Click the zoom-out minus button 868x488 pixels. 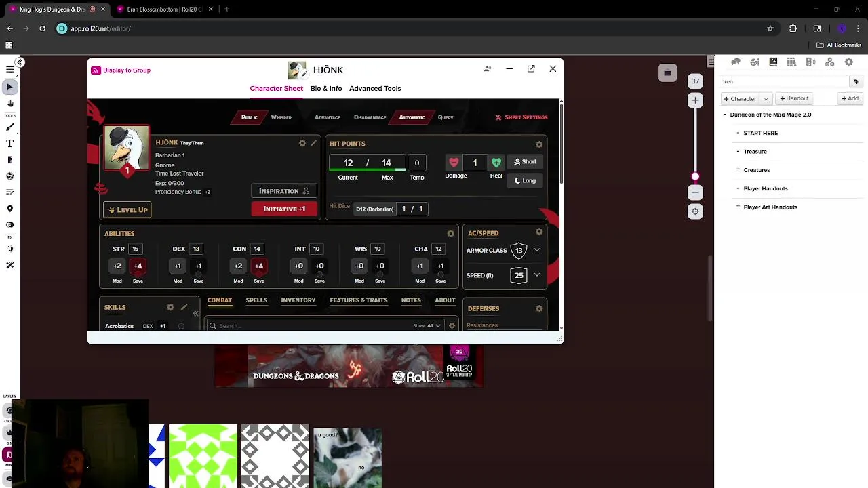[695, 192]
